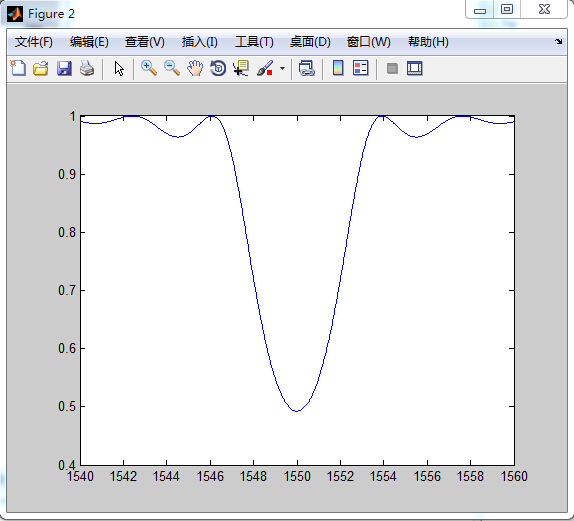Image resolution: width=574 pixels, height=521 pixels.
Task: Dock the figure using the corner arrow
Action: [x=558, y=41]
